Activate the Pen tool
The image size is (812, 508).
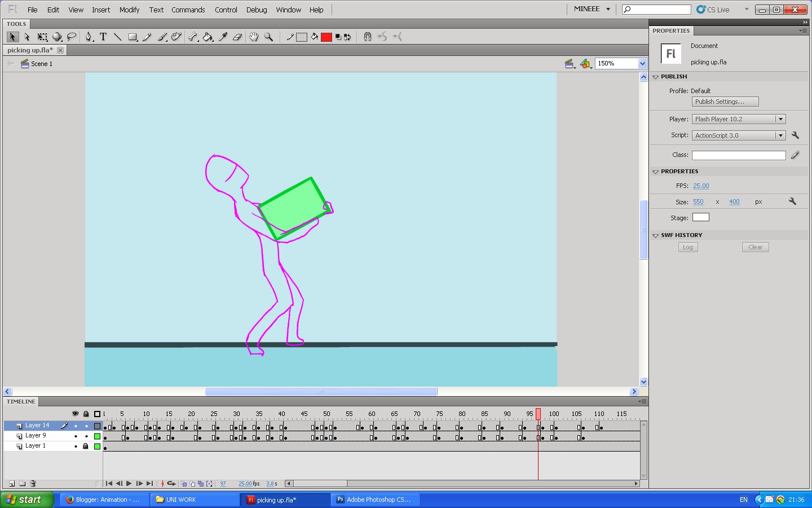tap(89, 37)
